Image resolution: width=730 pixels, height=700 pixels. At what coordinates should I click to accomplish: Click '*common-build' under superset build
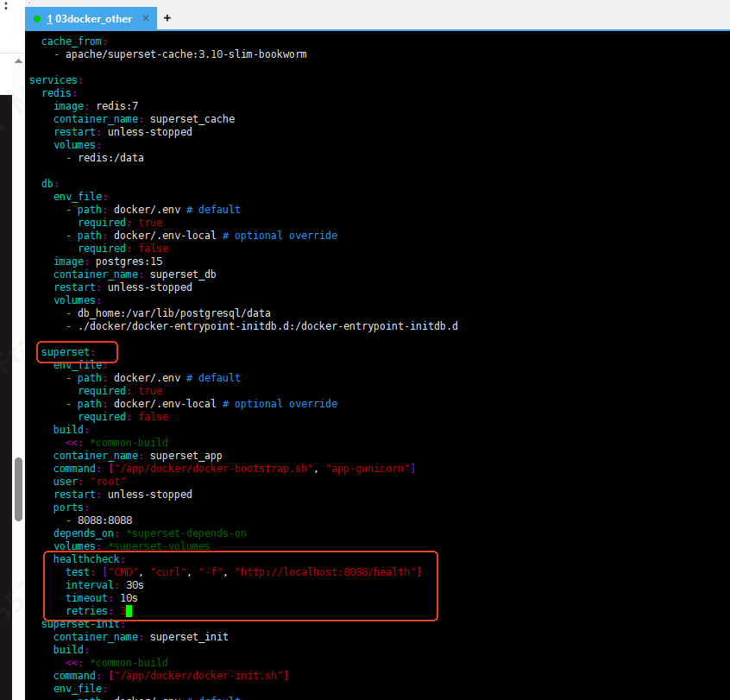click(x=129, y=443)
